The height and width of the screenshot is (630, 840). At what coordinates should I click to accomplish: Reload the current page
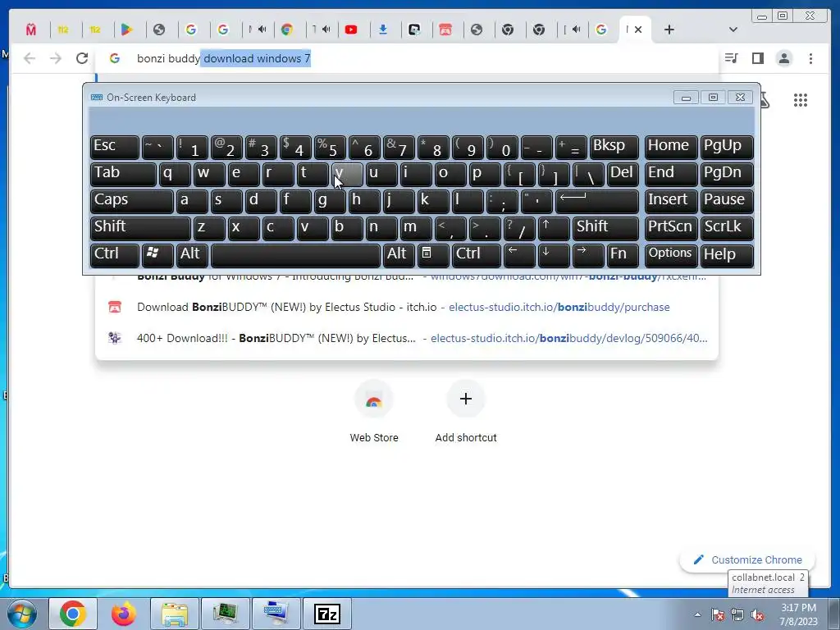82,58
